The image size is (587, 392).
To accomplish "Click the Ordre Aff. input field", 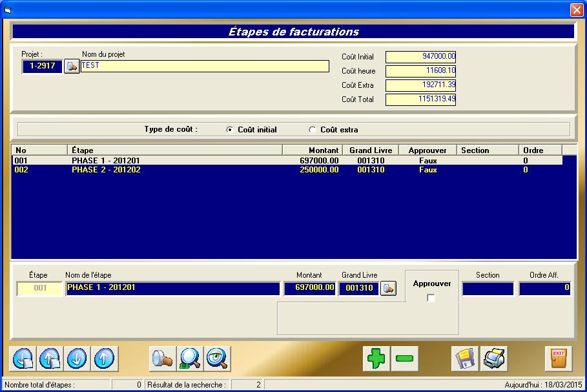I will pos(544,288).
